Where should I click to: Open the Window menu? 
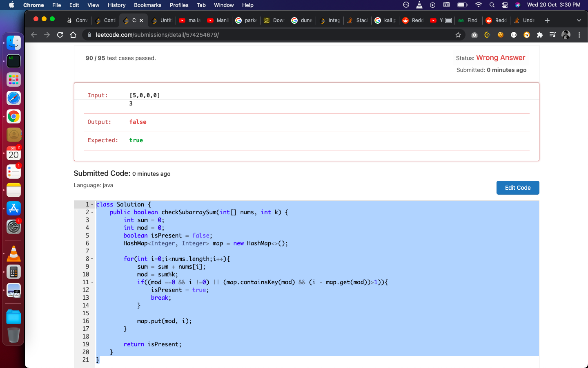(x=224, y=5)
